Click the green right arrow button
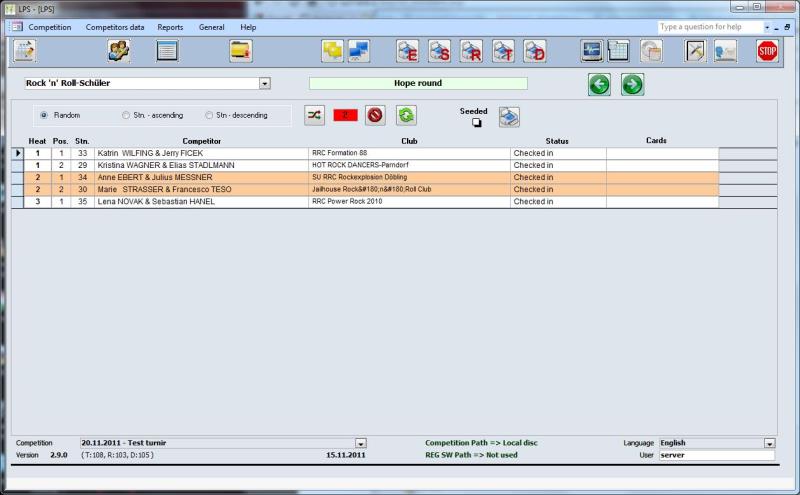The image size is (800, 495). click(632, 84)
